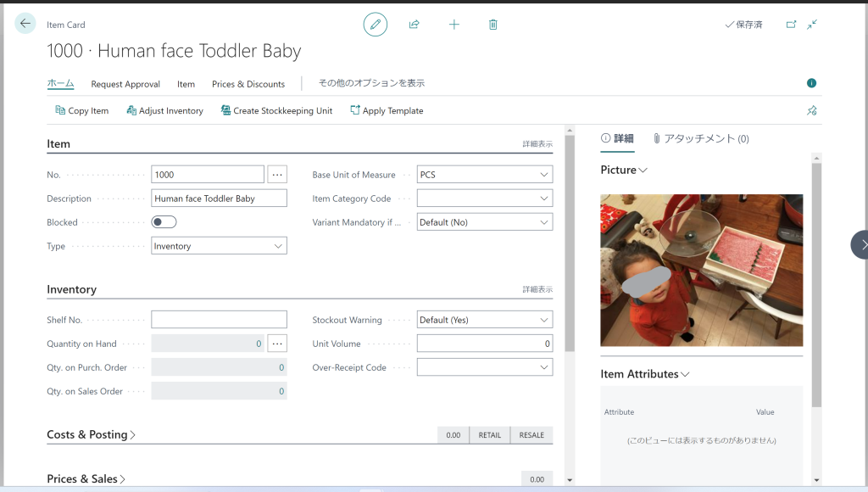Screen dimensions: 868x492
Task: Click the 保存済 saved status
Action: point(744,25)
